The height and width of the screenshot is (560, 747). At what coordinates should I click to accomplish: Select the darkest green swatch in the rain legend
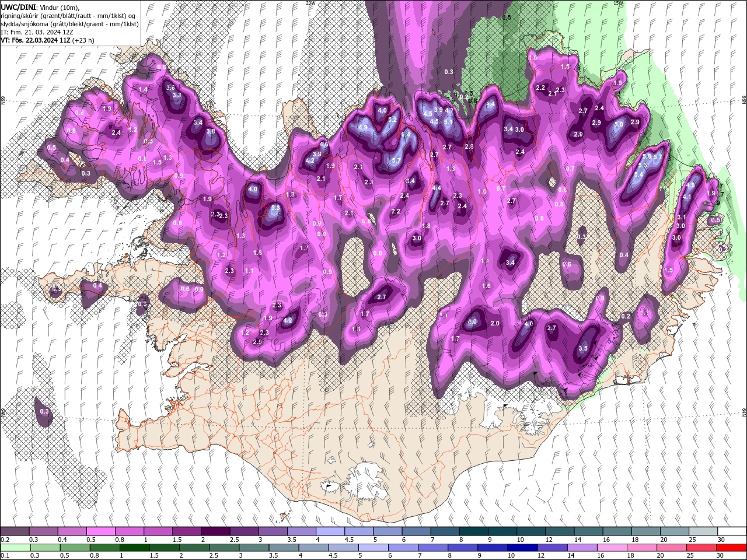click(134, 547)
